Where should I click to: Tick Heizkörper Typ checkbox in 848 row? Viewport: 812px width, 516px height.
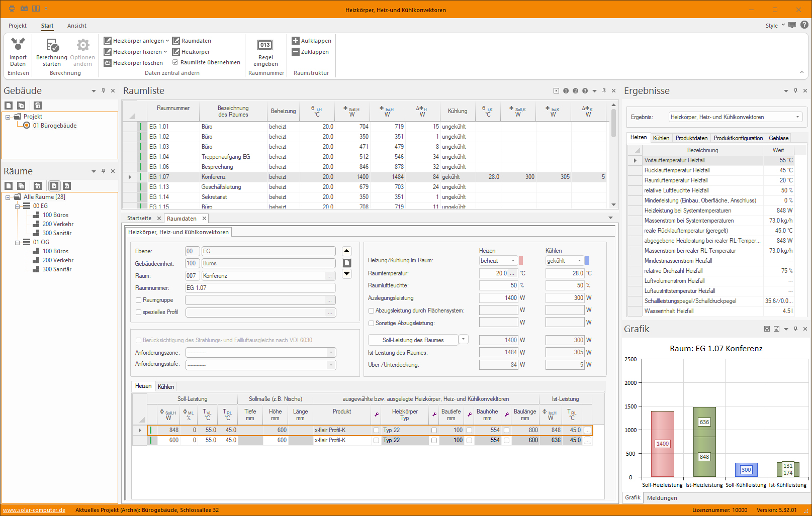click(x=434, y=431)
